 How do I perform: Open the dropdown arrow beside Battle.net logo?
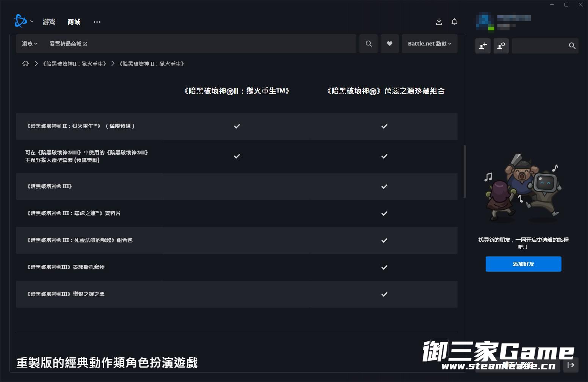coord(32,22)
